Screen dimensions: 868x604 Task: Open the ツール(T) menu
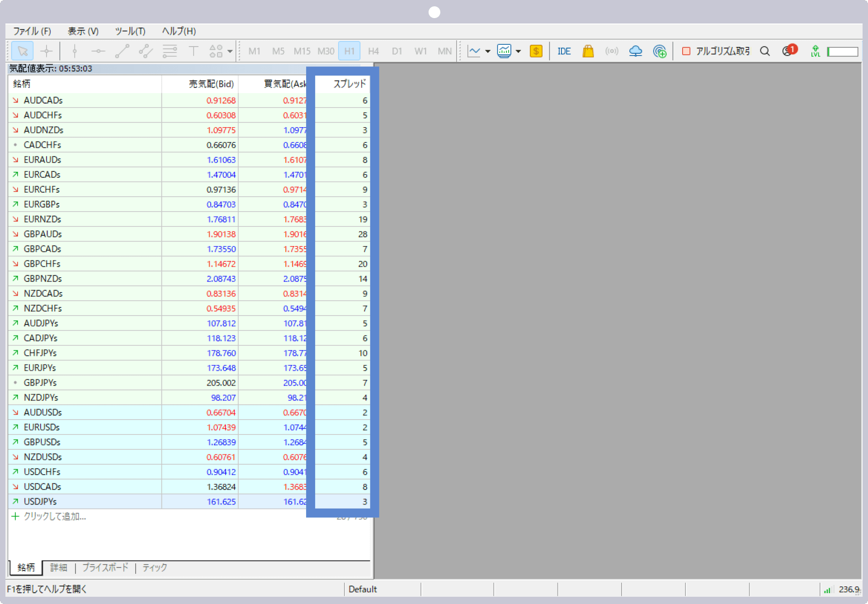(x=130, y=31)
